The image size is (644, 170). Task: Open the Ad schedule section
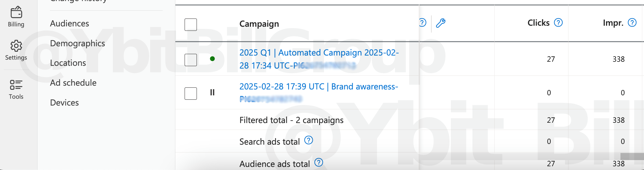73,83
